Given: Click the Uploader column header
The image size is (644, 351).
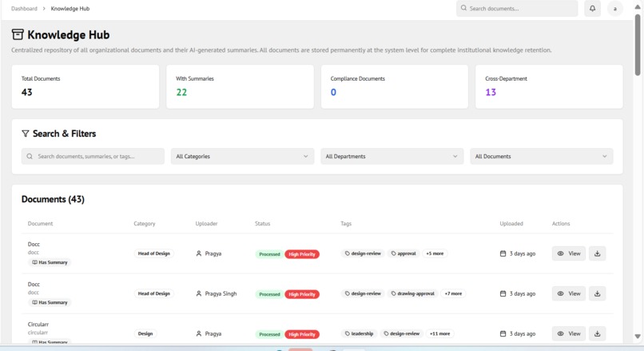Looking at the screenshot, I should (x=206, y=224).
